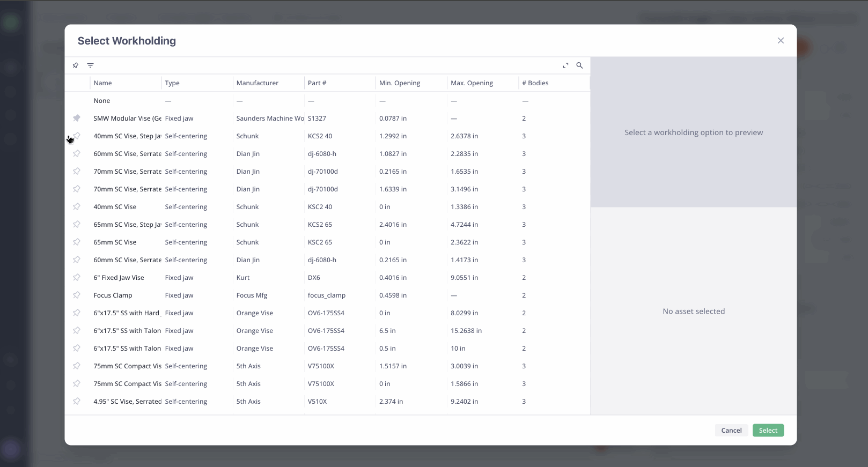
Task: Sort by Type column header
Action: pyautogui.click(x=172, y=83)
